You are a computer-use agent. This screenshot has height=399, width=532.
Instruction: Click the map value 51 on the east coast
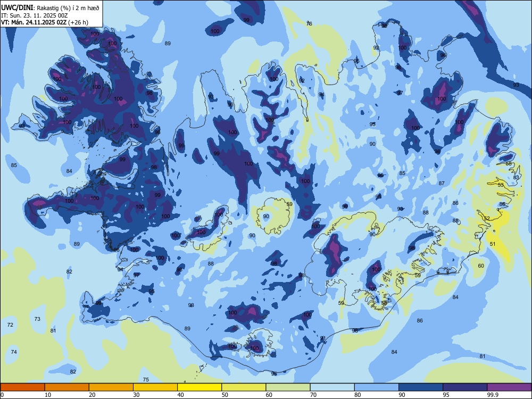click(x=493, y=244)
